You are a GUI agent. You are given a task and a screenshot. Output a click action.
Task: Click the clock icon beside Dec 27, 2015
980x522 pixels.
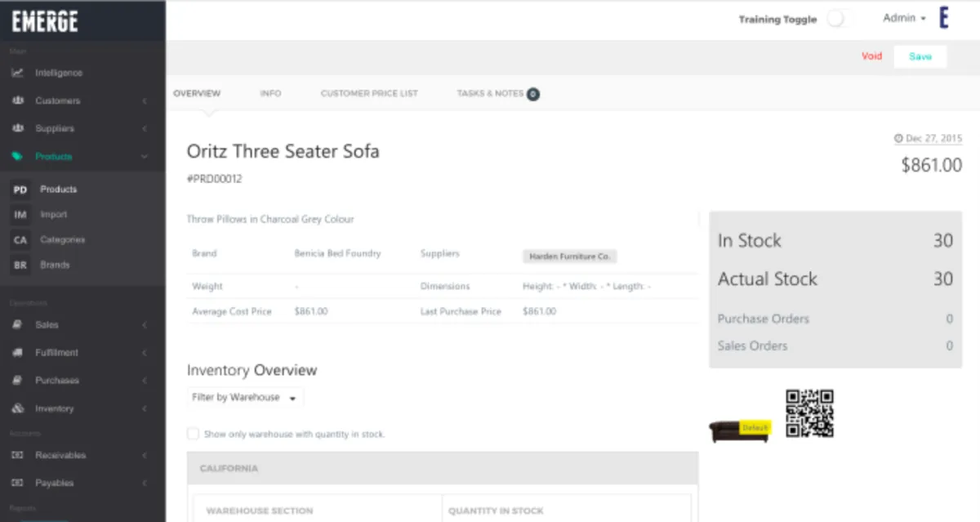(x=898, y=139)
